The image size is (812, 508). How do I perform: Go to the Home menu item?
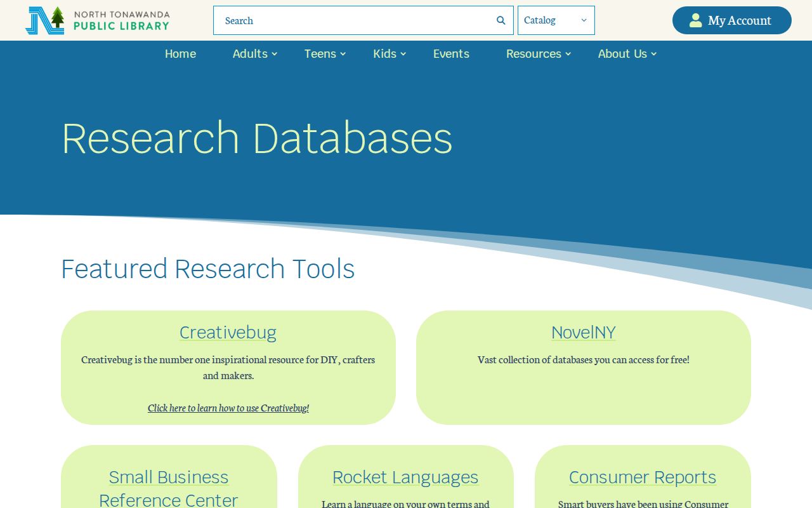pos(180,54)
